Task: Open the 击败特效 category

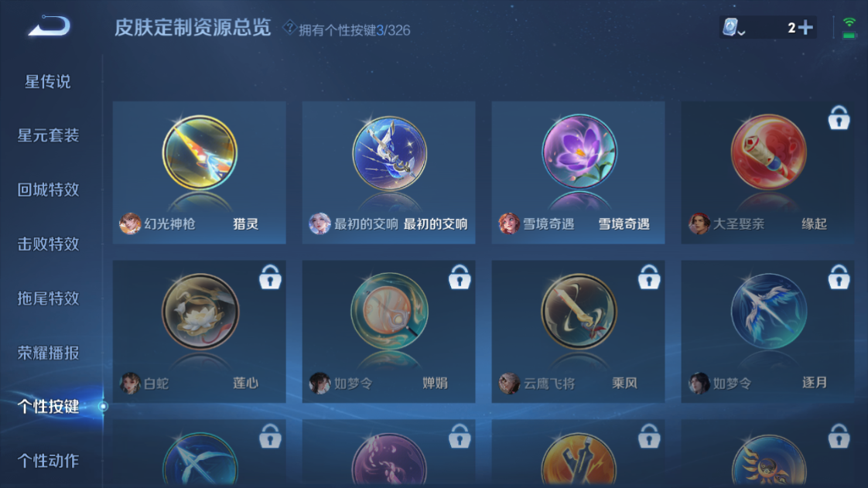Action: coord(48,244)
